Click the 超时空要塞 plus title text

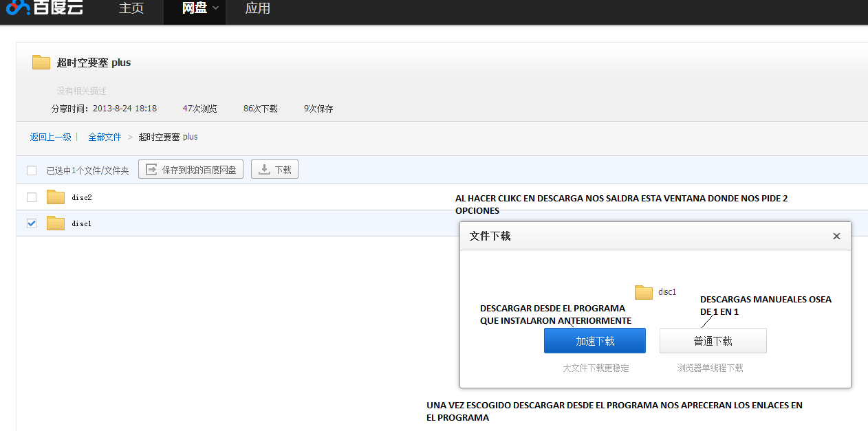tap(94, 63)
